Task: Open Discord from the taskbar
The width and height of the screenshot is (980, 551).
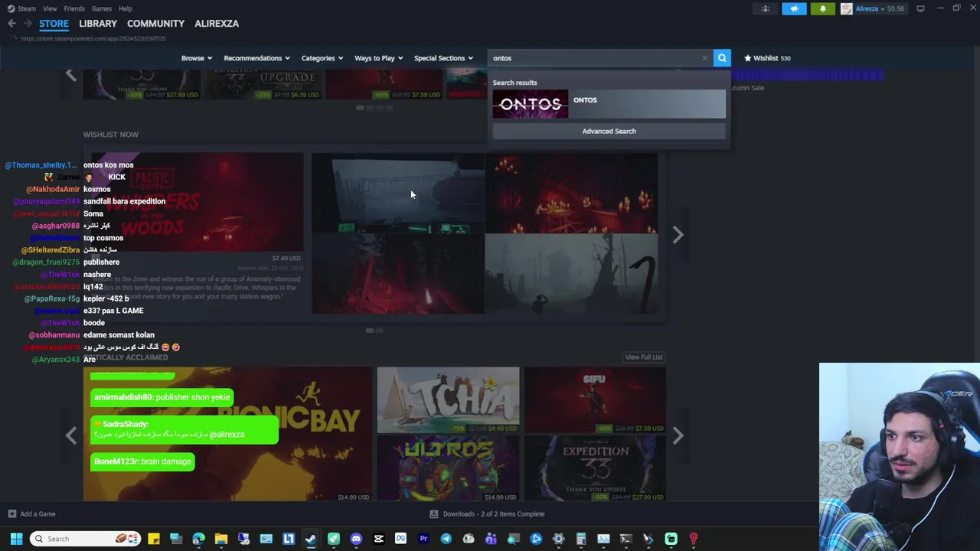Action: pyautogui.click(x=356, y=539)
